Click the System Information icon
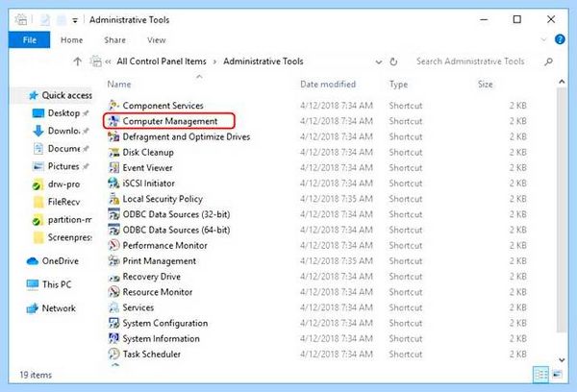The image size is (577, 392). point(113,339)
